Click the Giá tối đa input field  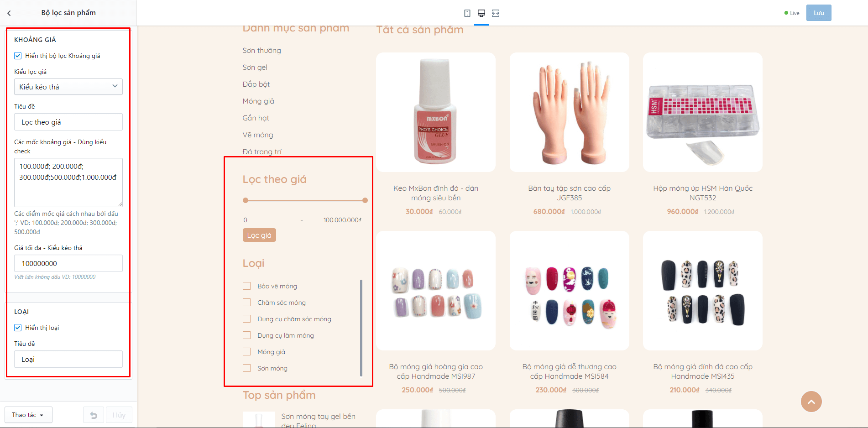pos(68,263)
